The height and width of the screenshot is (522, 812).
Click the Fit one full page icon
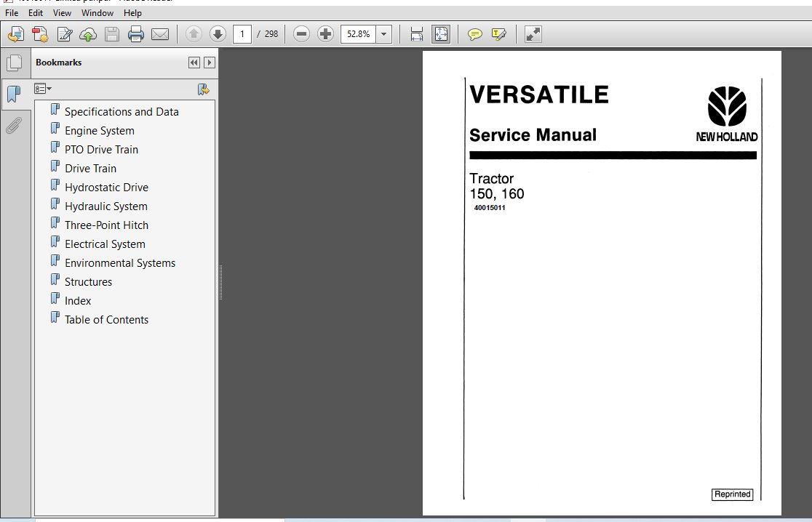[441, 34]
